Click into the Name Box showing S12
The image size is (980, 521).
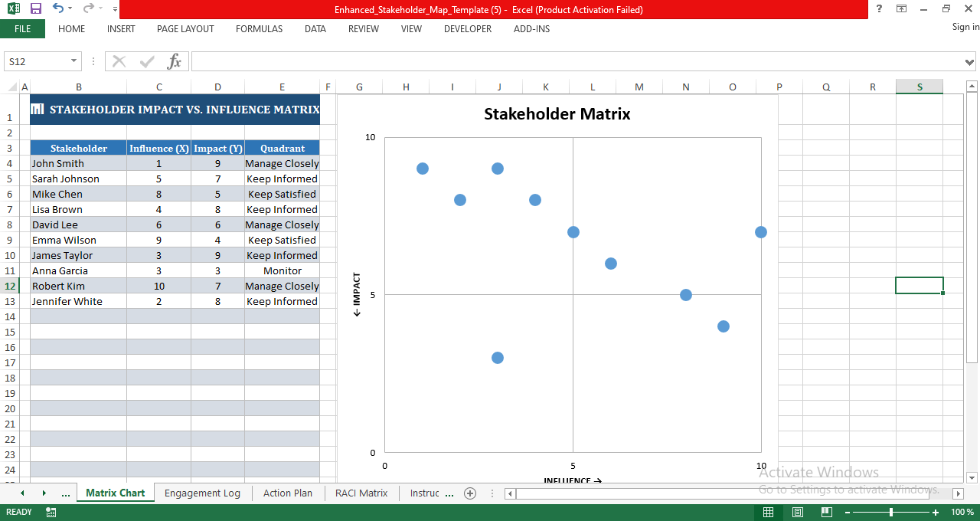pos(37,61)
